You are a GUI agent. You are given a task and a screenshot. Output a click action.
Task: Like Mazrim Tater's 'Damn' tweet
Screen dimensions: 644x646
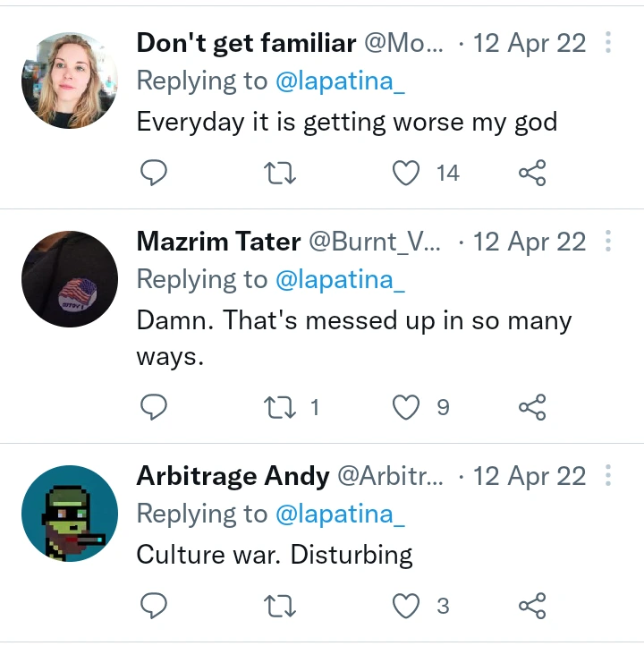tap(406, 408)
